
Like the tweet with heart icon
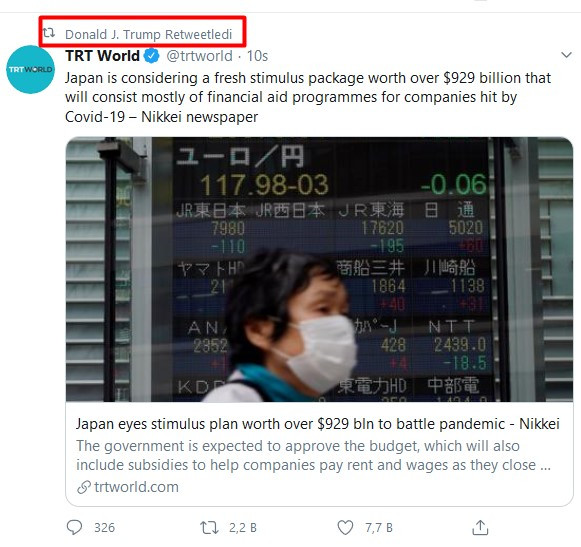(x=345, y=527)
